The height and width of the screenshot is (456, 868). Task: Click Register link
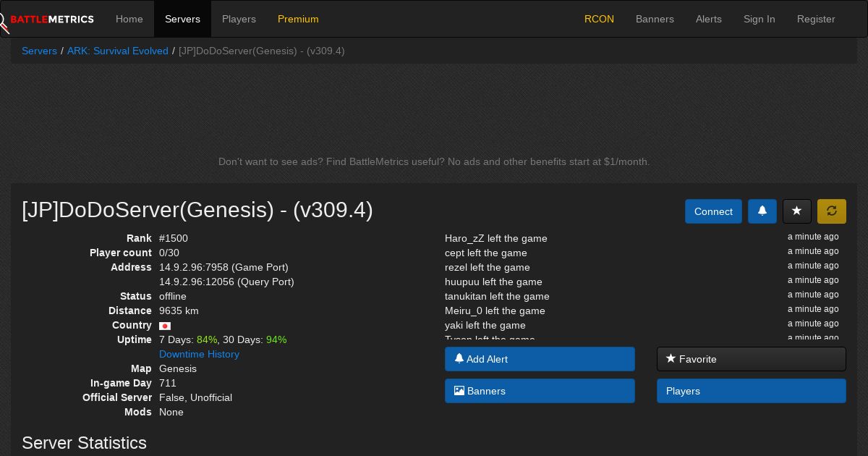pos(816,19)
